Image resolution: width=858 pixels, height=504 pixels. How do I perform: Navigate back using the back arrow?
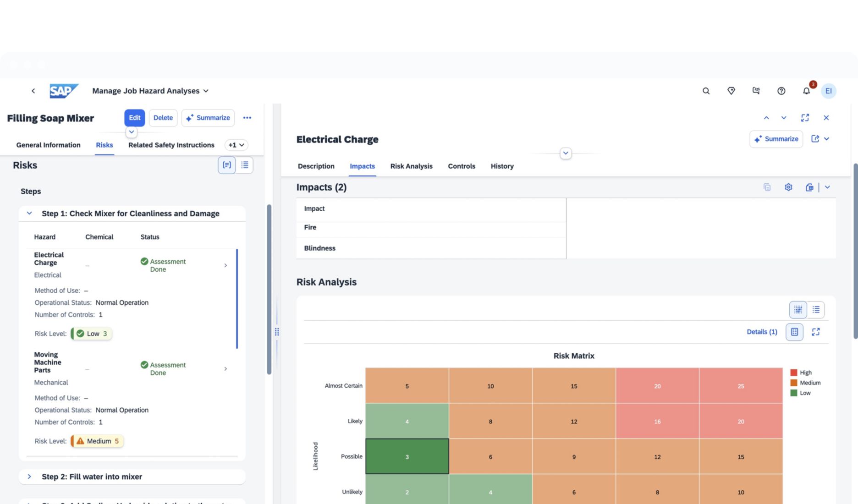point(33,91)
